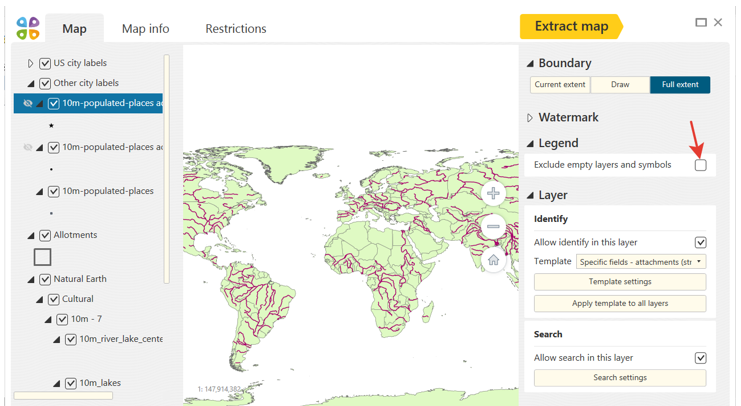Zoom out with the map minus button
The width and height of the screenshot is (741, 406).
(493, 226)
